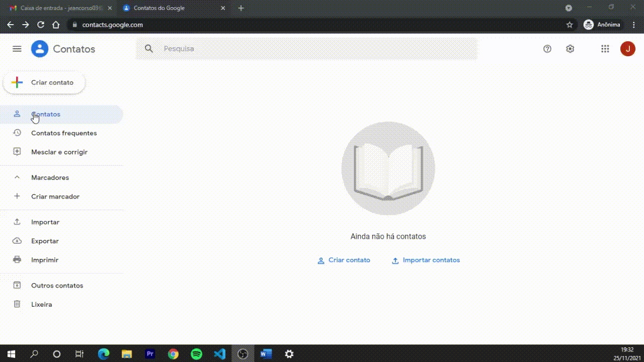Open a new browser tab

241,8
